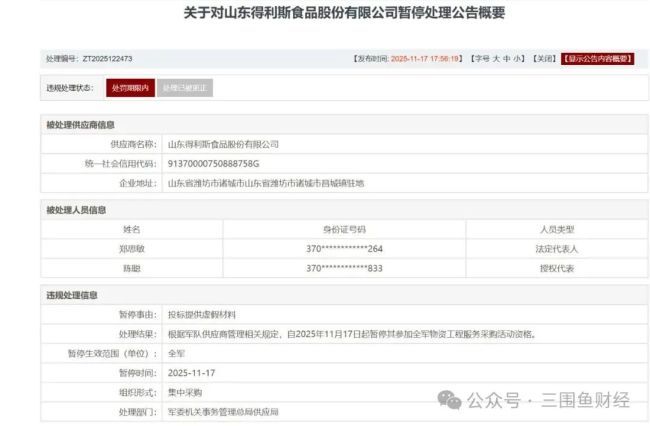This screenshot has width=650, height=426.
Task: Click the name cell in the 授权代表 row
Action: tap(131, 268)
